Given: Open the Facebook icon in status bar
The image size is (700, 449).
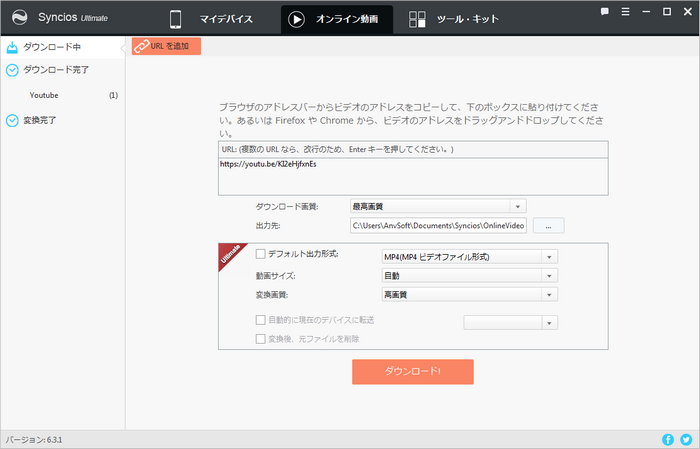Looking at the screenshot, I should 668,440.
